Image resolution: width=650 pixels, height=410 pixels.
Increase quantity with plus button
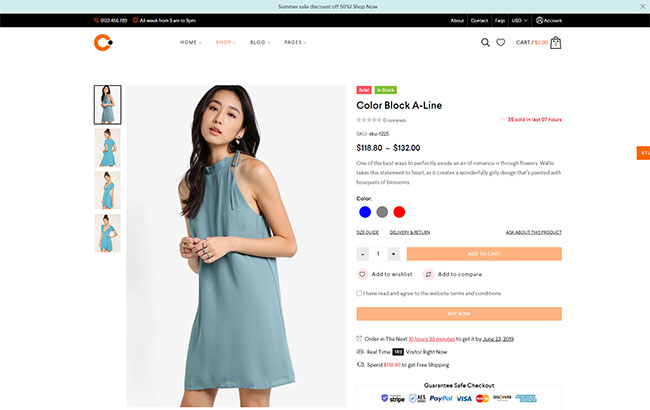point(394,254)
